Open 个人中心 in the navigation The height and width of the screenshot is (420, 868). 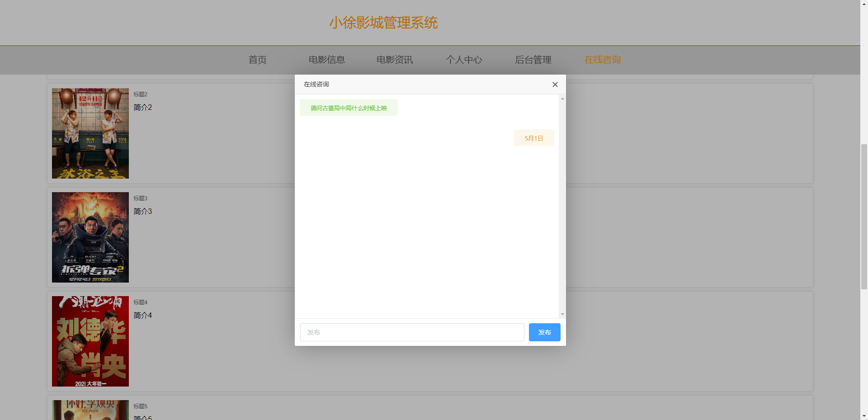click(464, 60)
